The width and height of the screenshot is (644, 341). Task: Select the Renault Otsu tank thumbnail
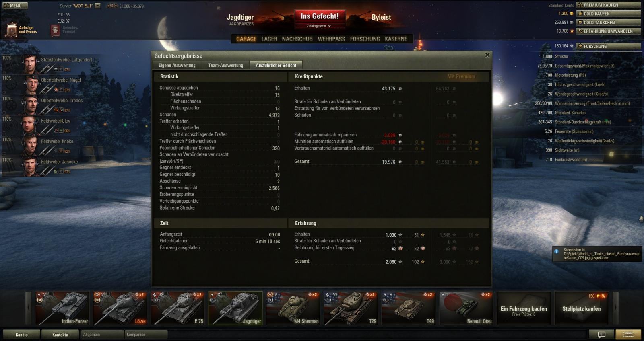(x=466, y=308)
